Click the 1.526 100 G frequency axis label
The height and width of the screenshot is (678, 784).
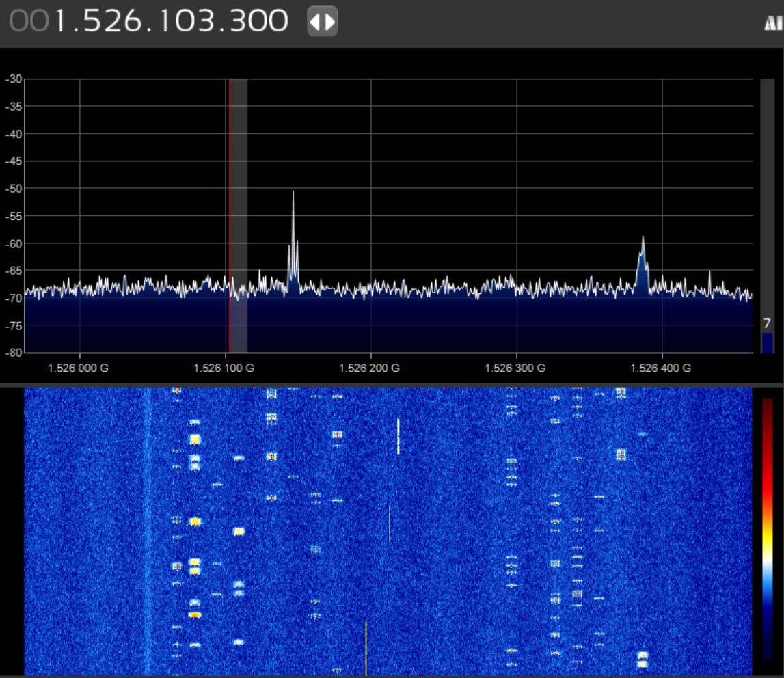pos(224,368)
